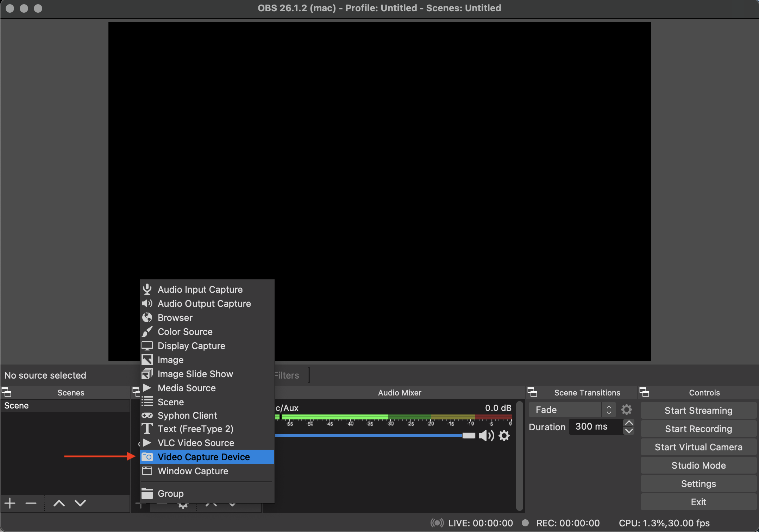Enable Studio Mode

point(698,465)
